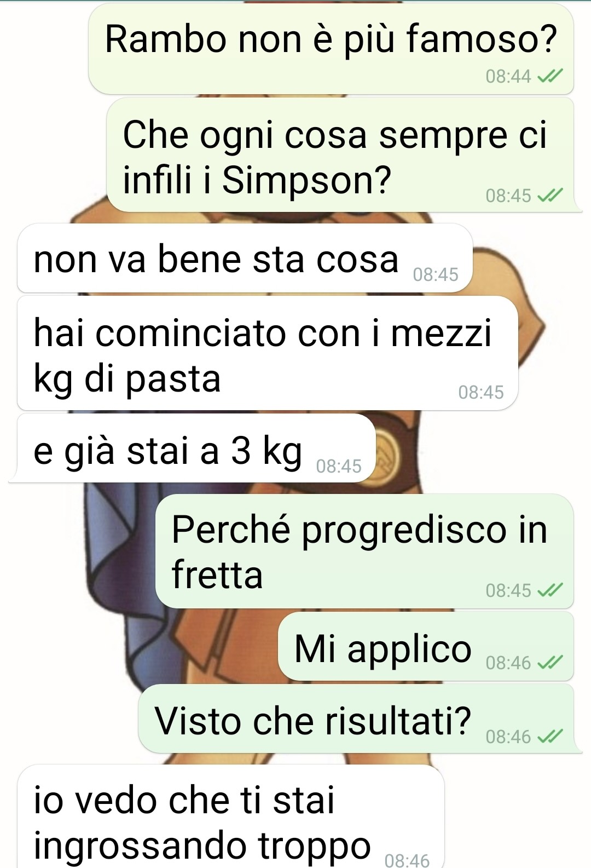Tap the 'e già stai a 3 kg' message

click(x=193, y=449)
